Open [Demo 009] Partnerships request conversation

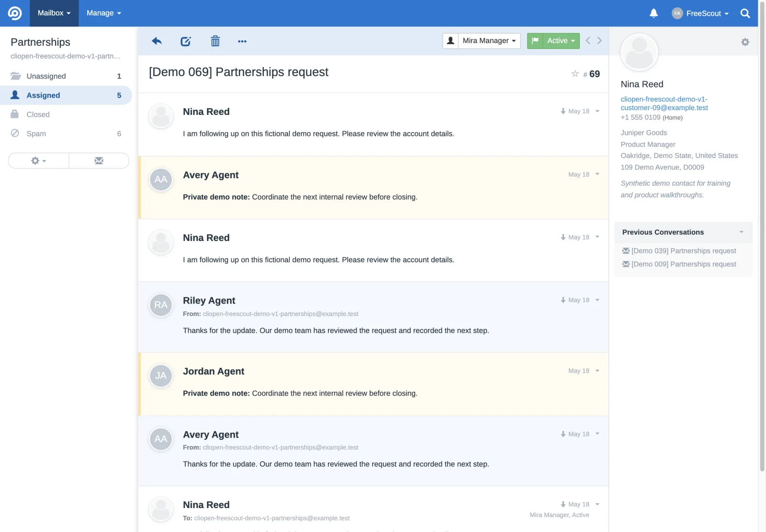coord(684,264)
